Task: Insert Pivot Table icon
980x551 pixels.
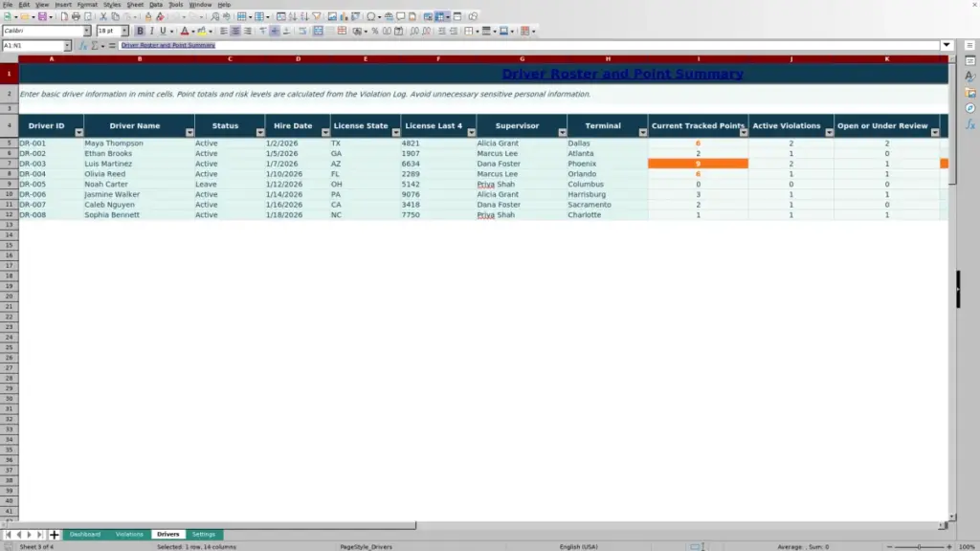Action: tap(355, 17)
